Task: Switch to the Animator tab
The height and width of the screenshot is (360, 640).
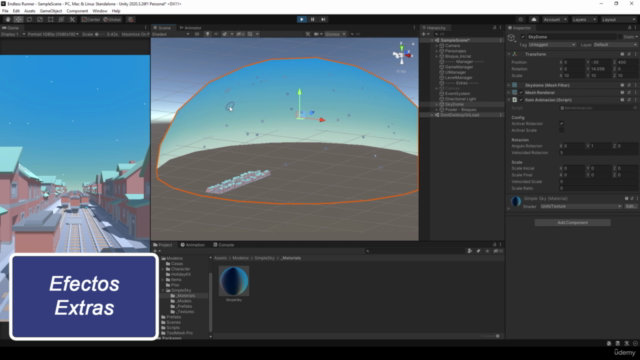Action: click(x=190, y=28)
